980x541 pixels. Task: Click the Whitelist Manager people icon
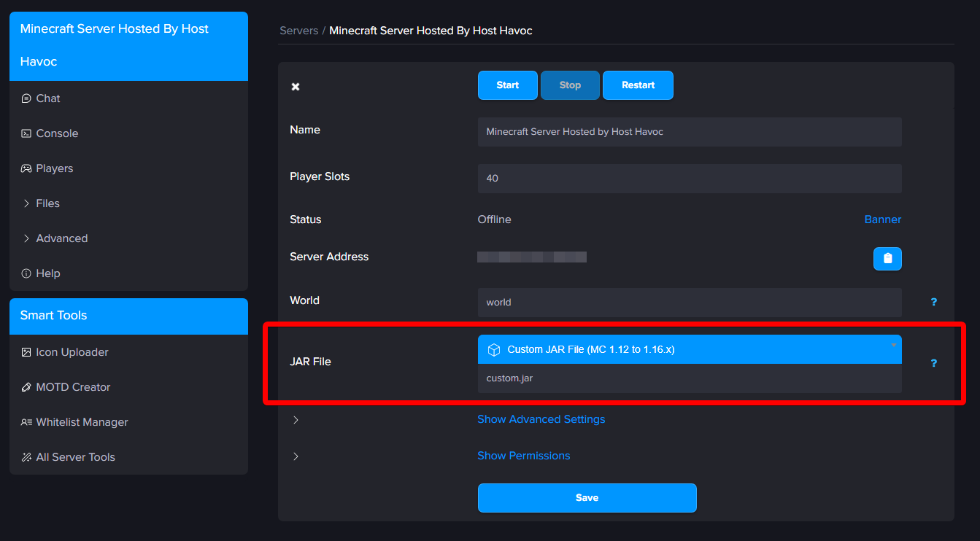[26, 422]
